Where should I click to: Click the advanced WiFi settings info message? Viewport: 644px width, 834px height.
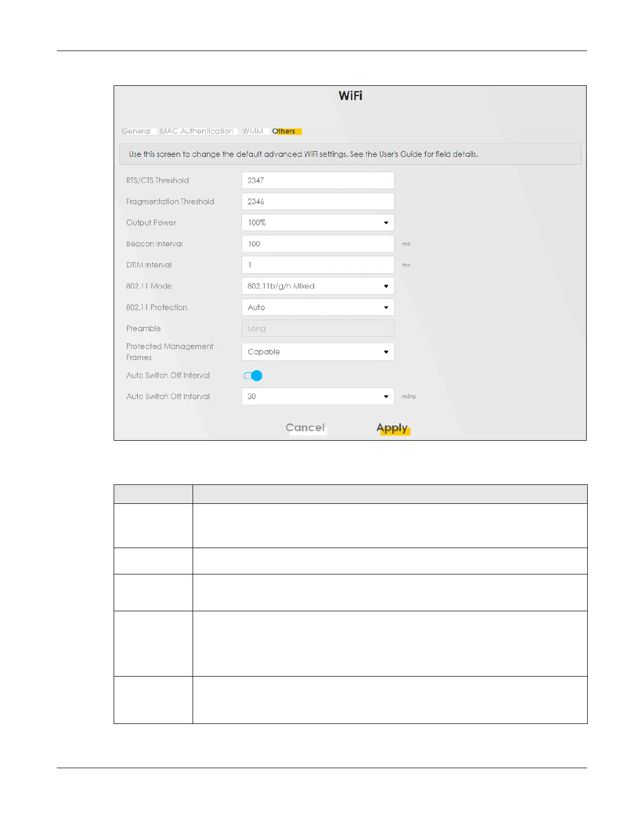(x=350, y=154)
